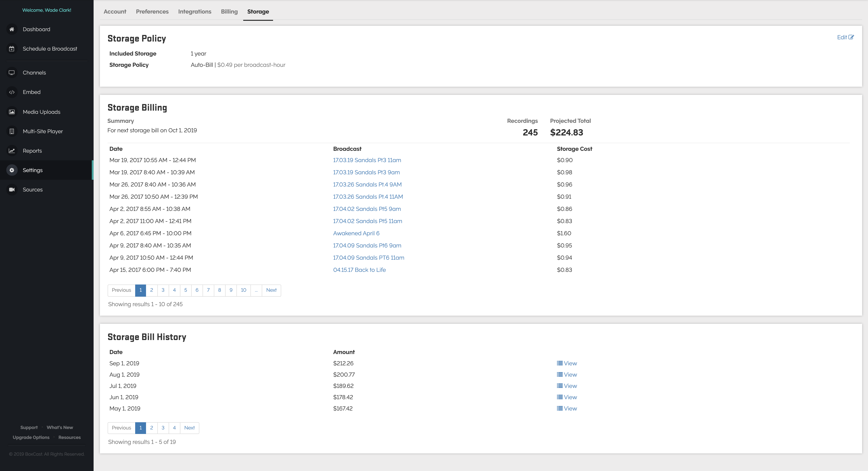Click the Settings gear icon

(12, 170)
